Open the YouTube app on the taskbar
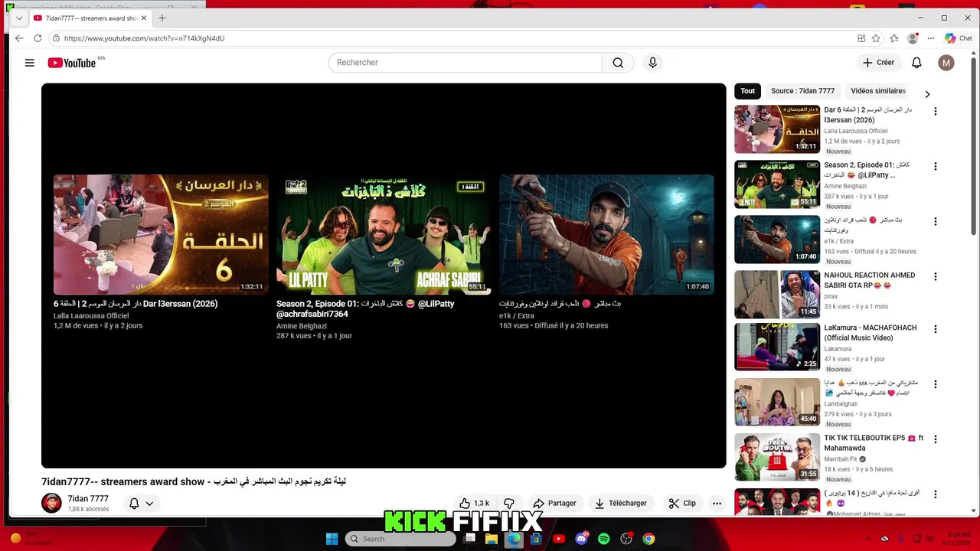The image size is (980, 551). click(x=559, y=539)
